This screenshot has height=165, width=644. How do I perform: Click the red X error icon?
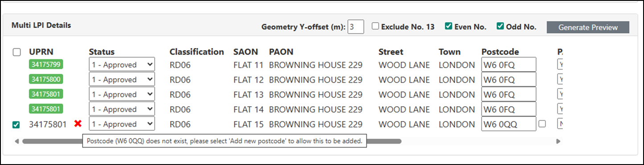(78, 124)
